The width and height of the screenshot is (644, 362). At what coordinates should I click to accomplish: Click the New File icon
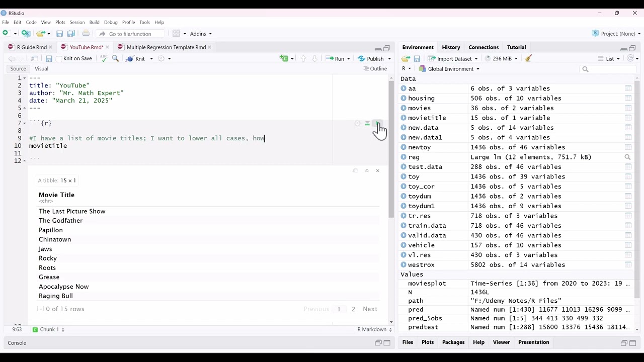coord(6,34)
